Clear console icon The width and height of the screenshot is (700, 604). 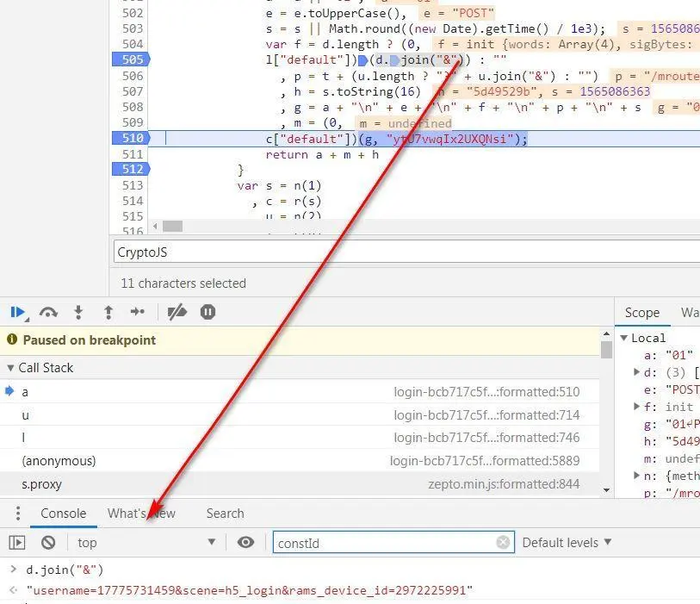point(48,542)
